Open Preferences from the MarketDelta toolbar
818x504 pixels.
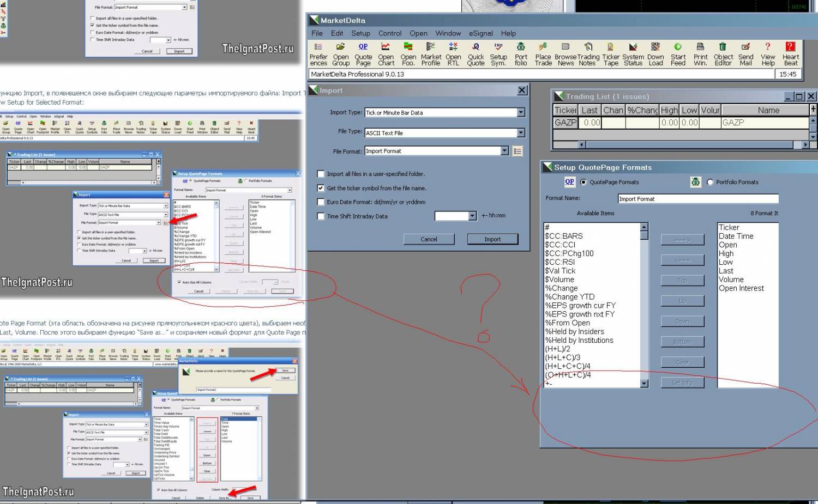tap(318, 54)
